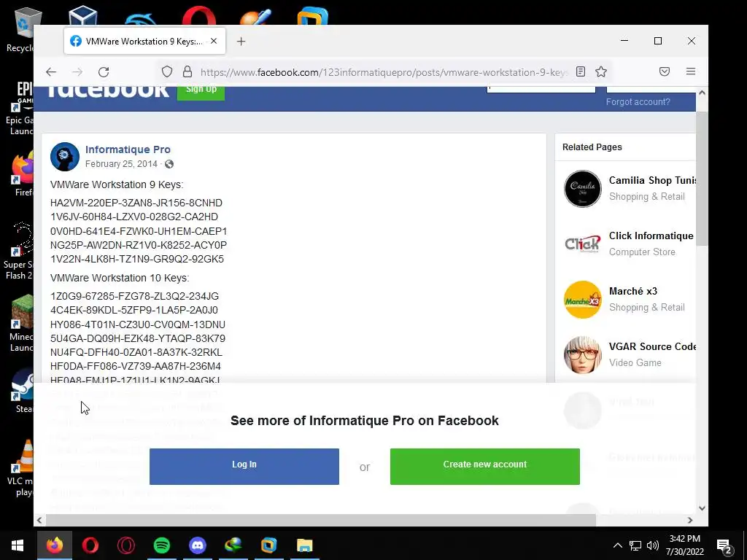The image size is (747, 560).
Task: Open Discord from the taskbar
Action: (197, 545)
